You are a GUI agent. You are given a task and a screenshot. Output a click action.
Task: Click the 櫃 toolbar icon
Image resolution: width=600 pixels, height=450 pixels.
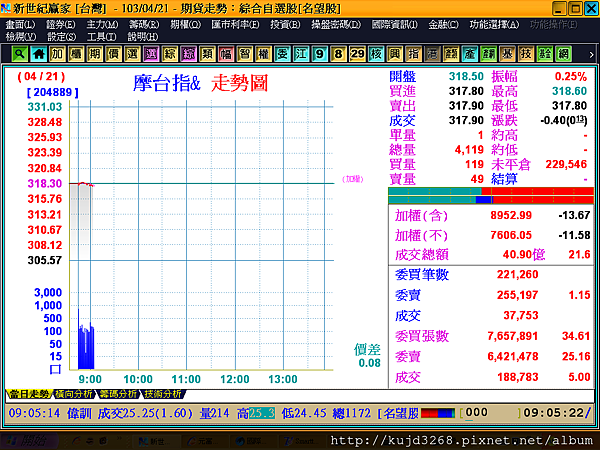[76, 54]
